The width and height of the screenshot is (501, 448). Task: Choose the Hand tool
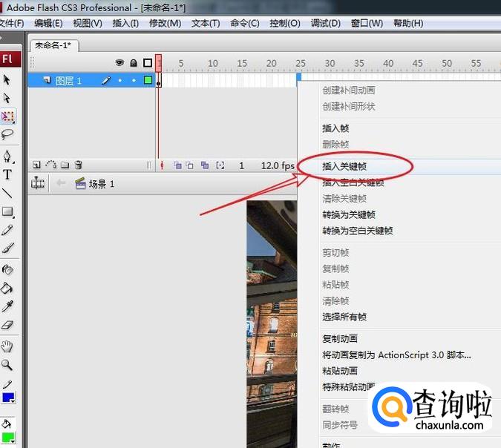(7, 346)
